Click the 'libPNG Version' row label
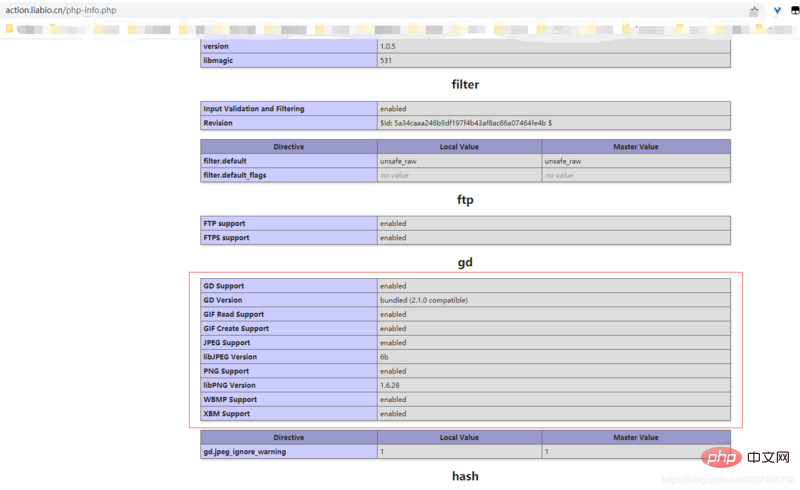The image size is (800, 490). 229,385
